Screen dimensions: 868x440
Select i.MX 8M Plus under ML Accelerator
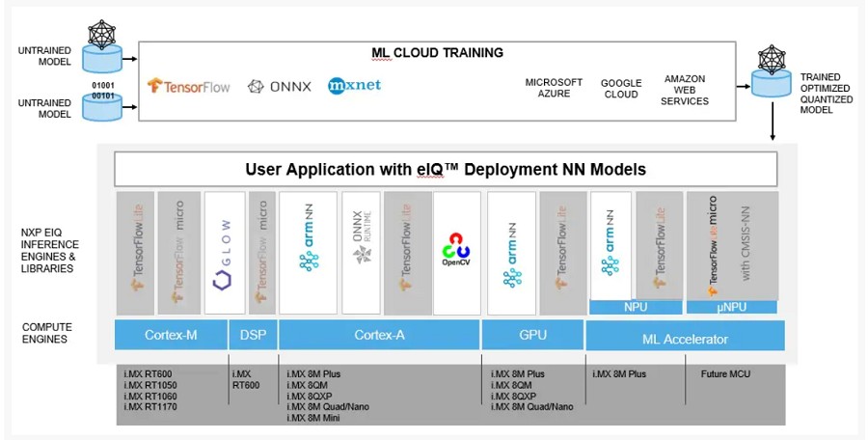pos(619,374)
